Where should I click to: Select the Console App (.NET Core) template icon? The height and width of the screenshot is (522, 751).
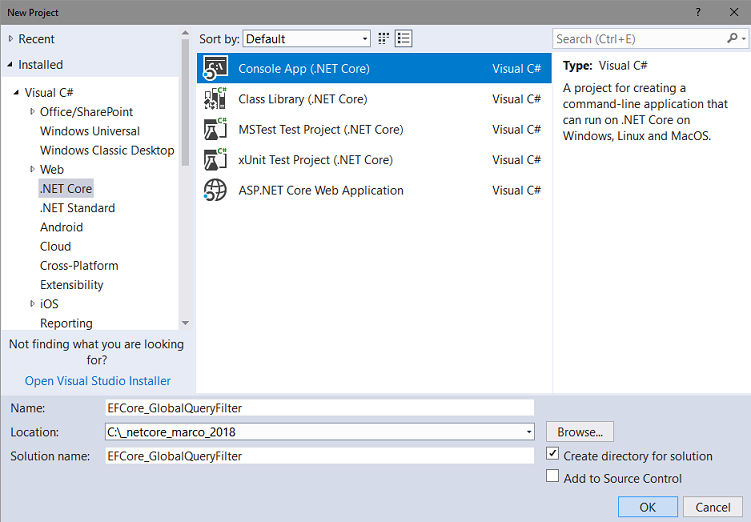coord(216,68)
